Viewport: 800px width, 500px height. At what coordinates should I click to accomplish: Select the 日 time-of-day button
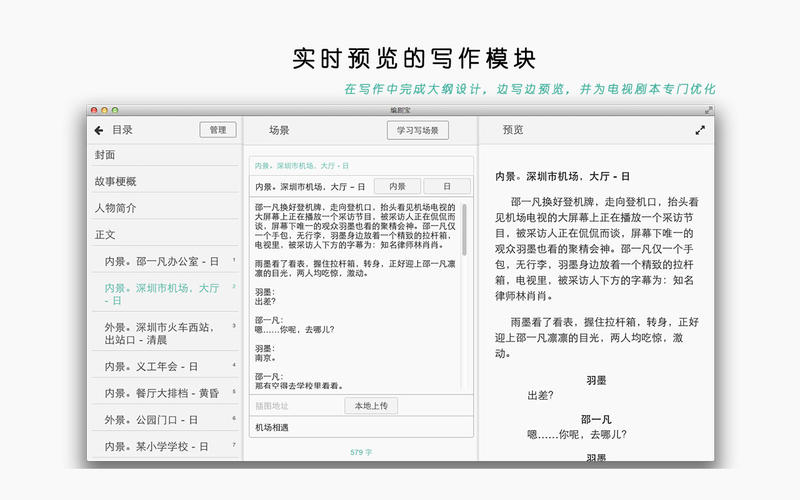coord(447,187)
